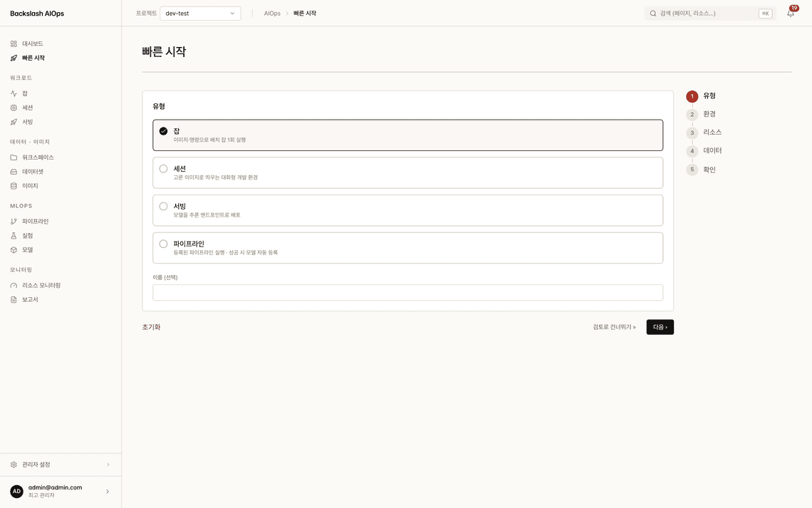Click the 데이터셋 drive icon
812x508 pixels.
tap(14, 172)
